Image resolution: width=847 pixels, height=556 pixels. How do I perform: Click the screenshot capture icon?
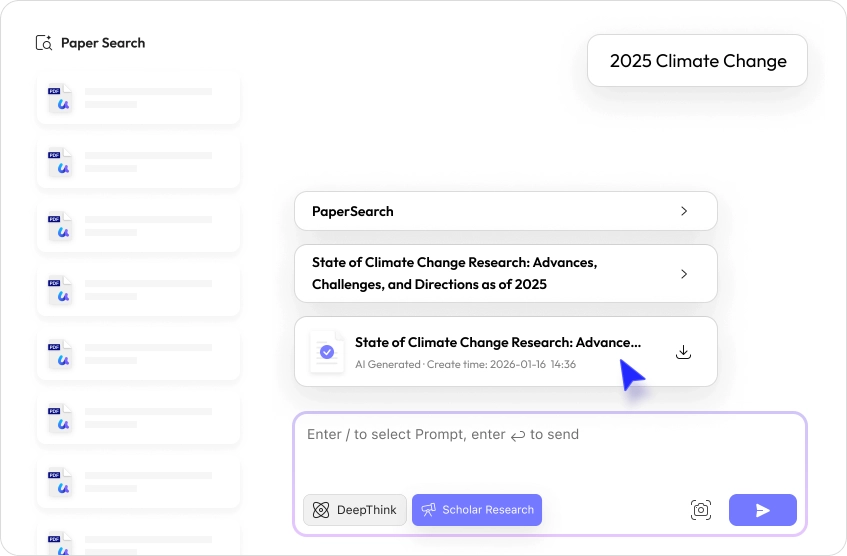701,510
